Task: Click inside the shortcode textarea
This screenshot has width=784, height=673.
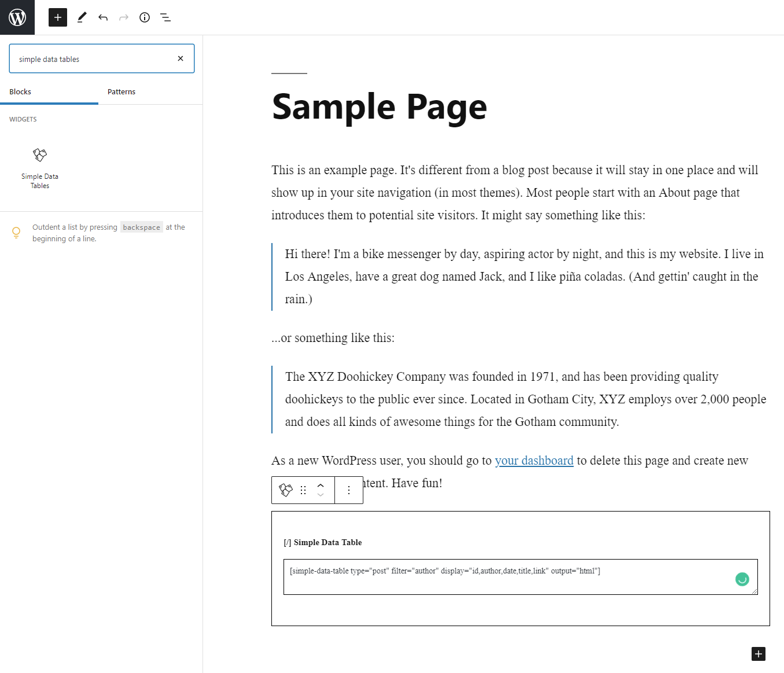Action: 521,577
